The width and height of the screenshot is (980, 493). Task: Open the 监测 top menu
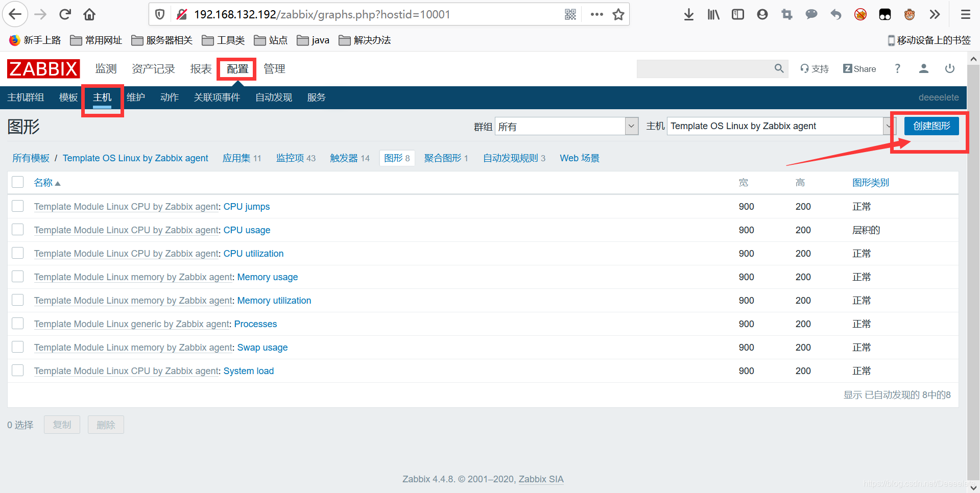click(x=106, y=68)
